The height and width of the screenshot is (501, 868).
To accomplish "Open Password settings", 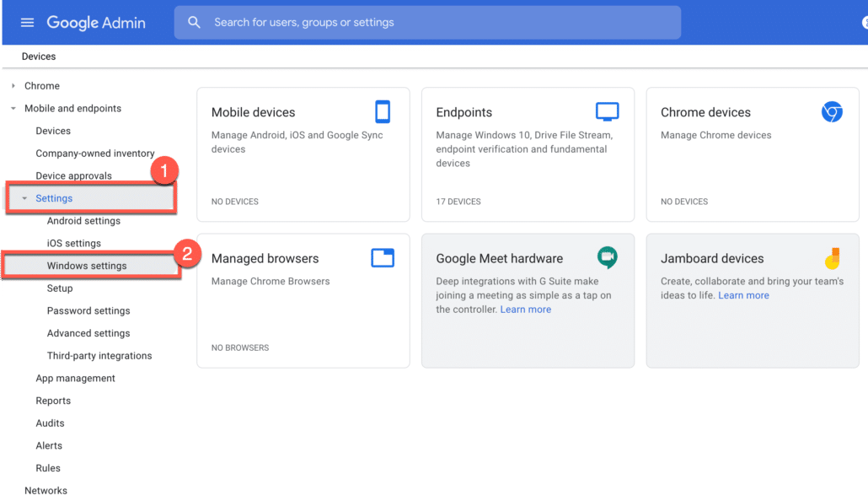I will pos(88,311).
